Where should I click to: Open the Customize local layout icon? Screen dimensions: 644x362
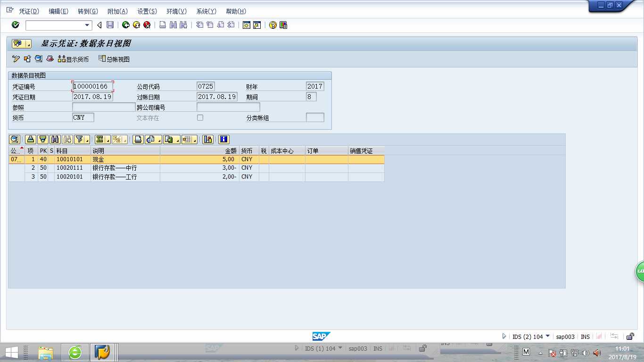(283, 25)
